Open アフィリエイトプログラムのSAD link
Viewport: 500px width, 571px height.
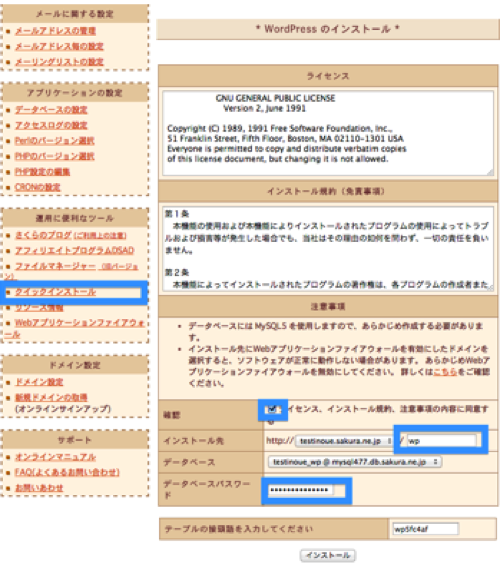click(x=75, y=251)
